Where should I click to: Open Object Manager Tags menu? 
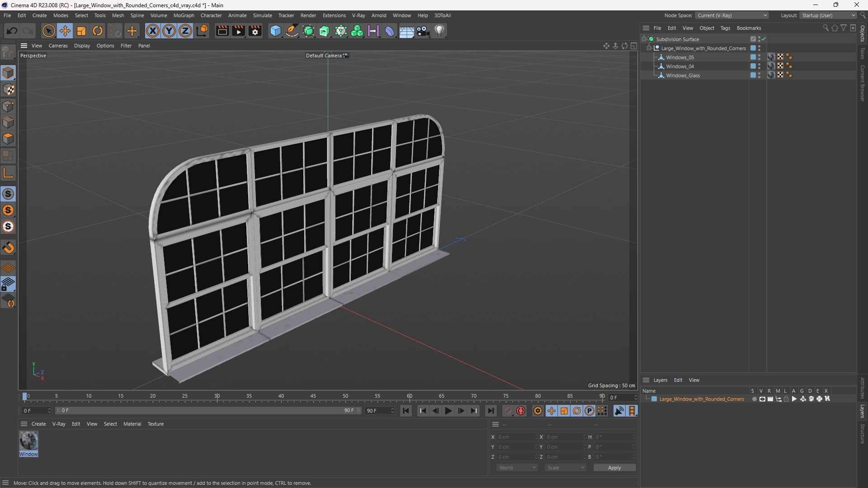point(725,28)
